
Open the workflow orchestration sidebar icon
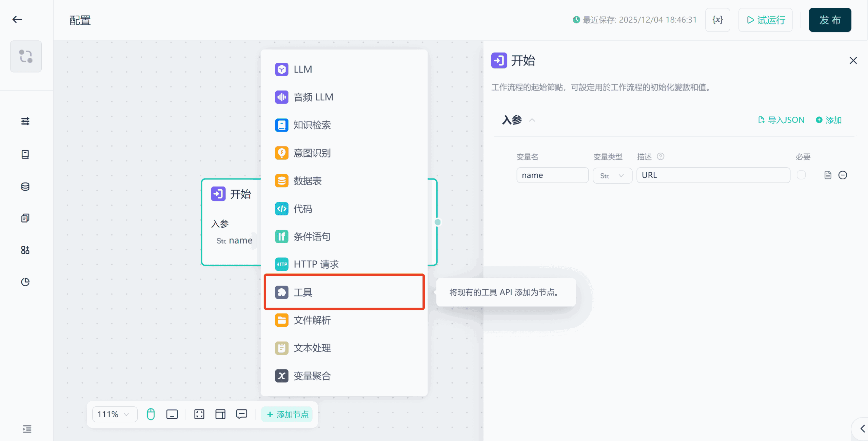pyautogui.click(x=26, y=56)
